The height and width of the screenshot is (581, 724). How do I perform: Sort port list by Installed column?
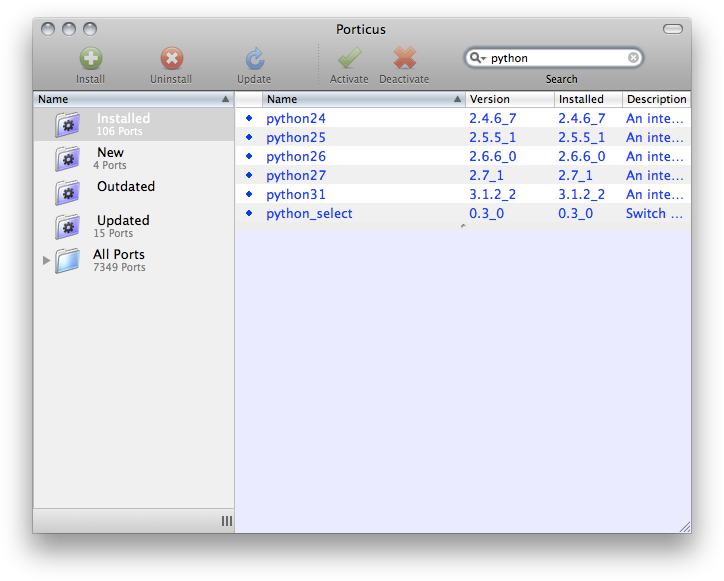[x=588, y=99]
